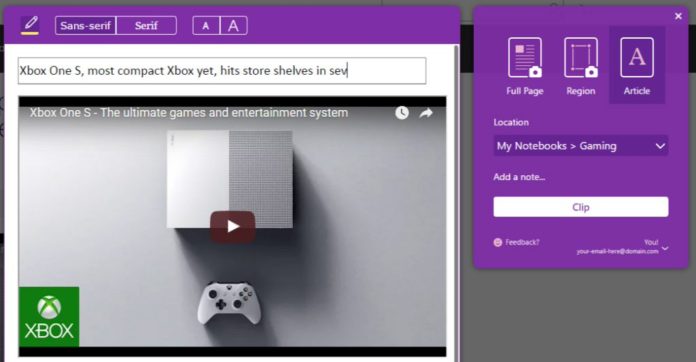This screenshot has height=362, width=696.
Task: Choose Article clip mode icon
Action: (637, 58)
